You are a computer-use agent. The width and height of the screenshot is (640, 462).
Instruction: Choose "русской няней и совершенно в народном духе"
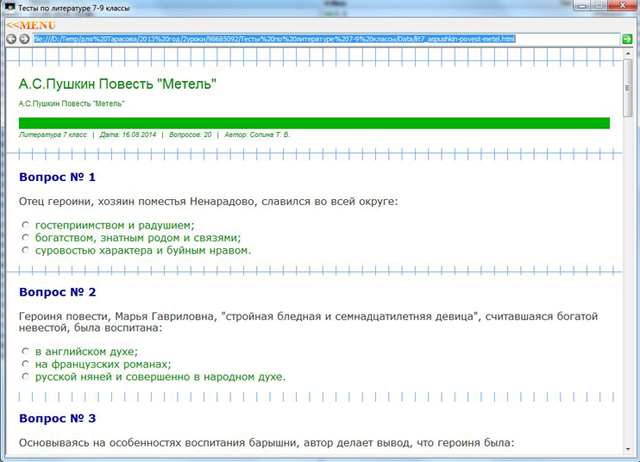click(x=25, y=378)
